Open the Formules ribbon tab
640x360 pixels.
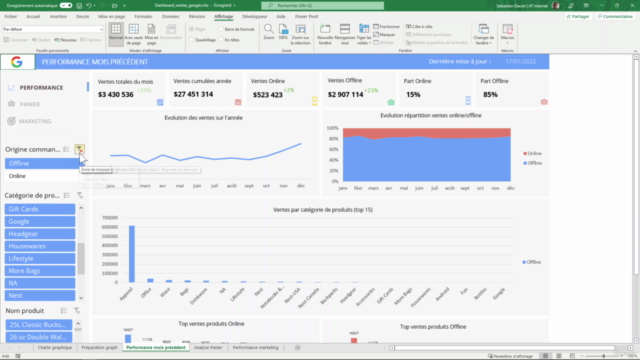point(143,17)
